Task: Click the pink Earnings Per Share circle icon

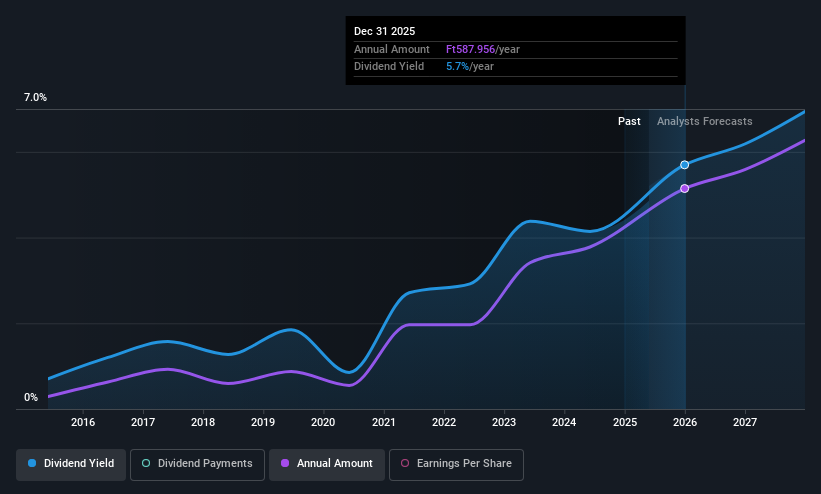Action: click(x=405, y=463)
